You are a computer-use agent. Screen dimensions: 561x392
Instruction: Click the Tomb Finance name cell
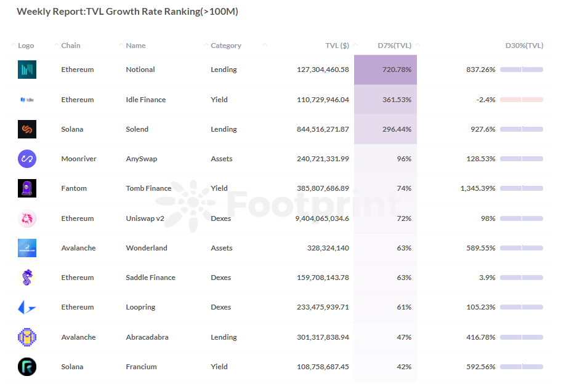[148, 188]
